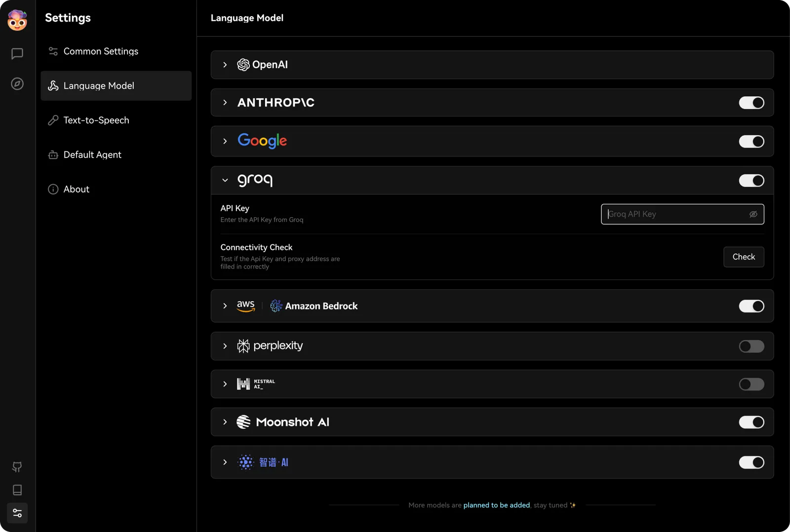Disable the Google provider toggle
Image resolution: width=790 pixels, height=532 pixels.
tap(751, 142)
